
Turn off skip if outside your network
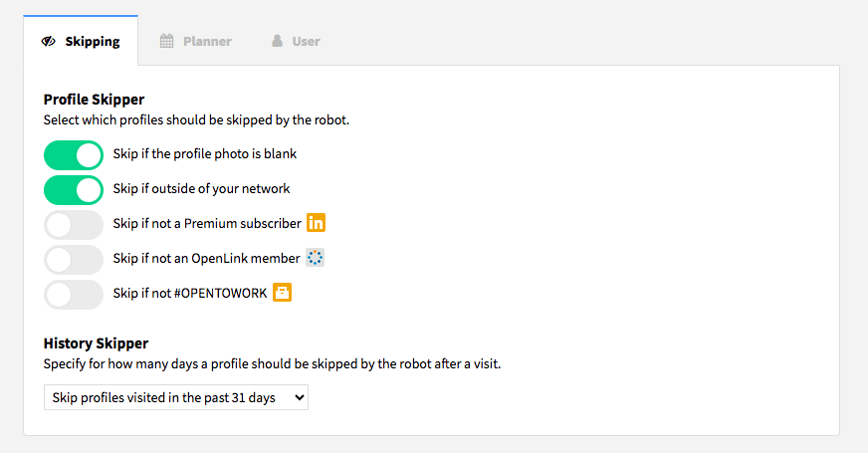pos(74,190)
